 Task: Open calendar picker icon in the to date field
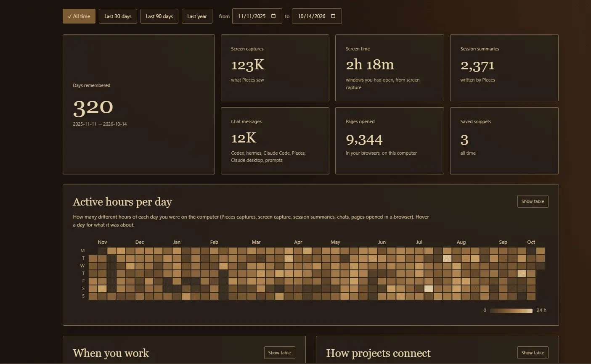click(333, 16)
